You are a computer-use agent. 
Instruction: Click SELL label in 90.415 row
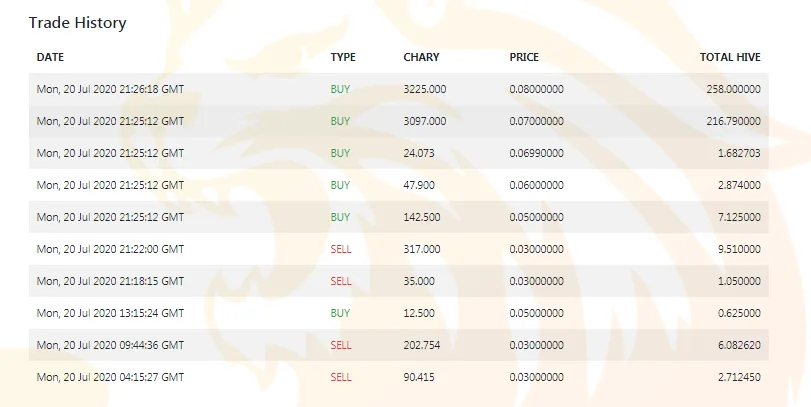[x=341, y=378]
